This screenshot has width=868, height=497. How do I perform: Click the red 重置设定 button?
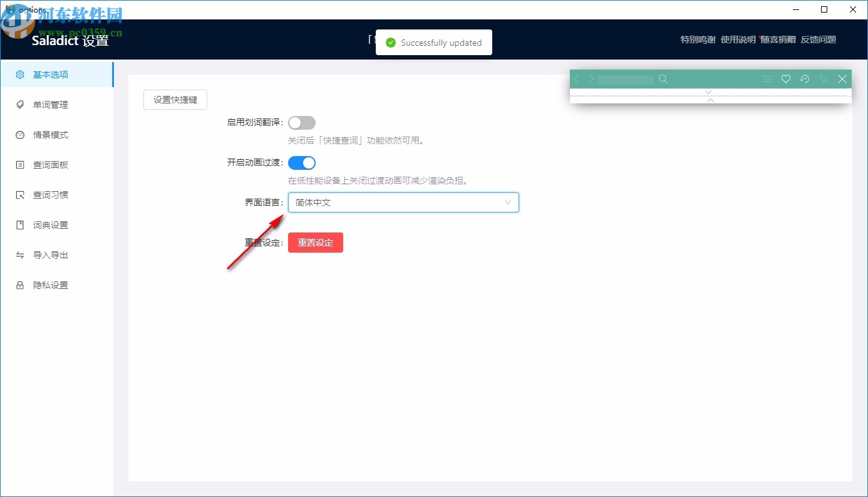315,243
